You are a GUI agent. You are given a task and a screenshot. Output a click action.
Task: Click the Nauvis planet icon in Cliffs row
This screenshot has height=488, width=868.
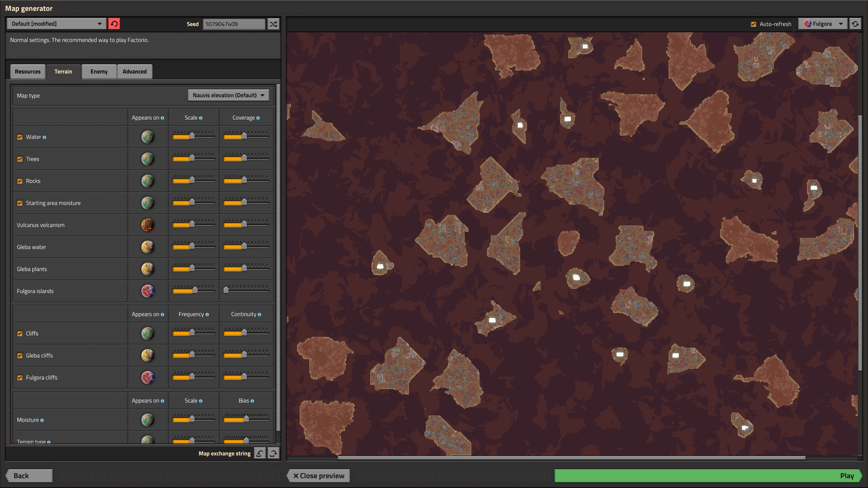click(147, 333)
